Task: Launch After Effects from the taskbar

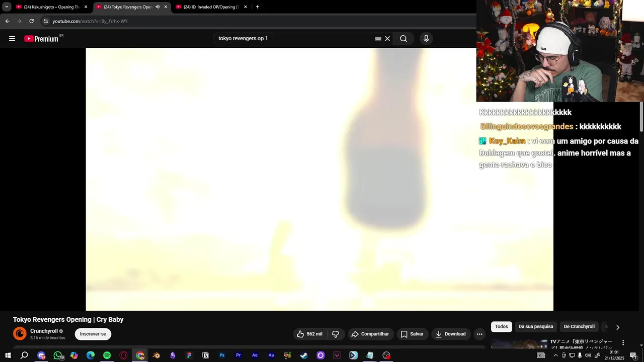Action: coord(255,355)
